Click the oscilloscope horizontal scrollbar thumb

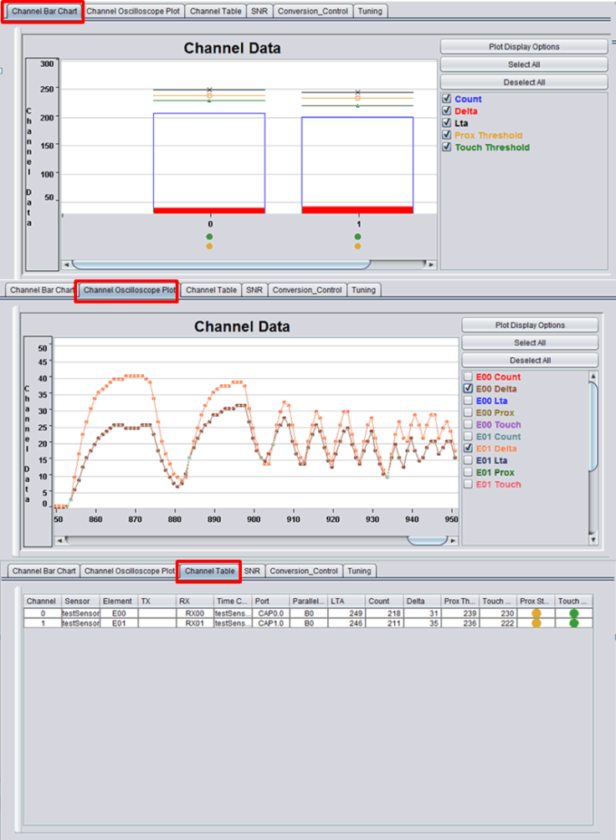pos(428,540)
